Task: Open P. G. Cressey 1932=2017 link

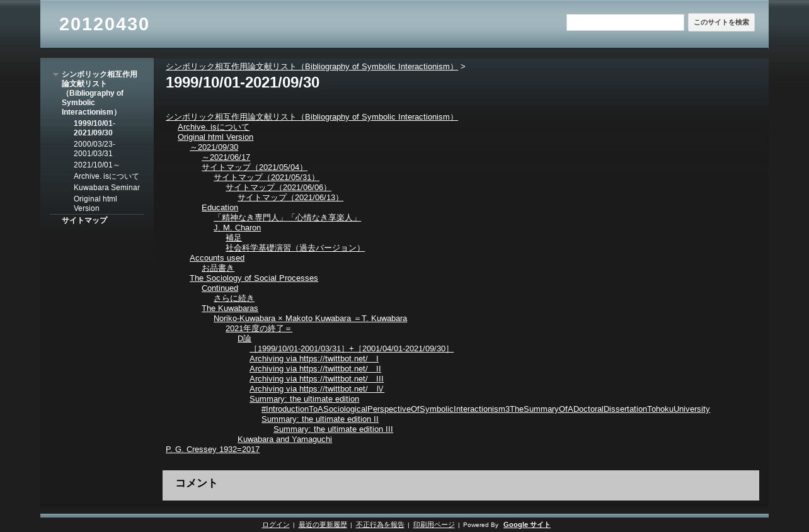Action: [x=212, y=449]
